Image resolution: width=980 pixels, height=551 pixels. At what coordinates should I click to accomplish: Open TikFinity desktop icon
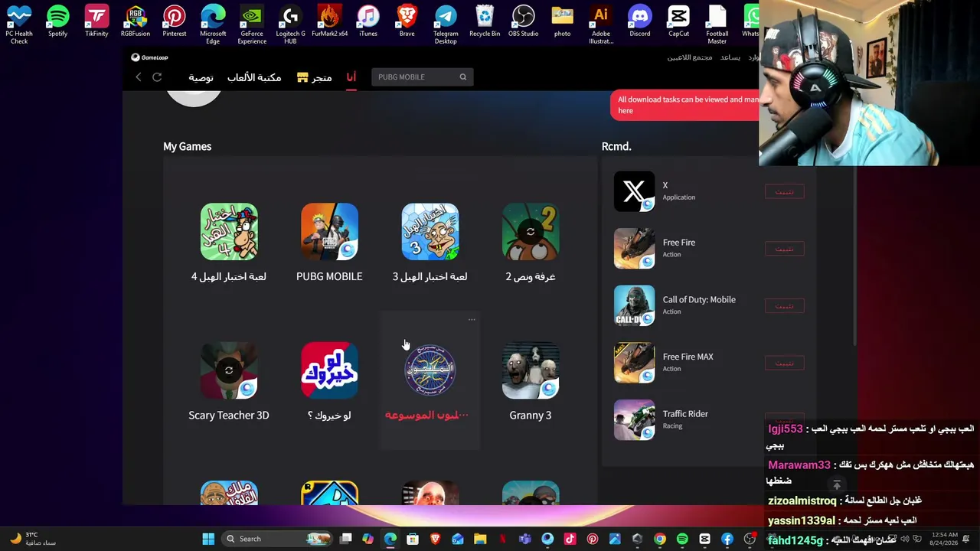pos(96,21)
